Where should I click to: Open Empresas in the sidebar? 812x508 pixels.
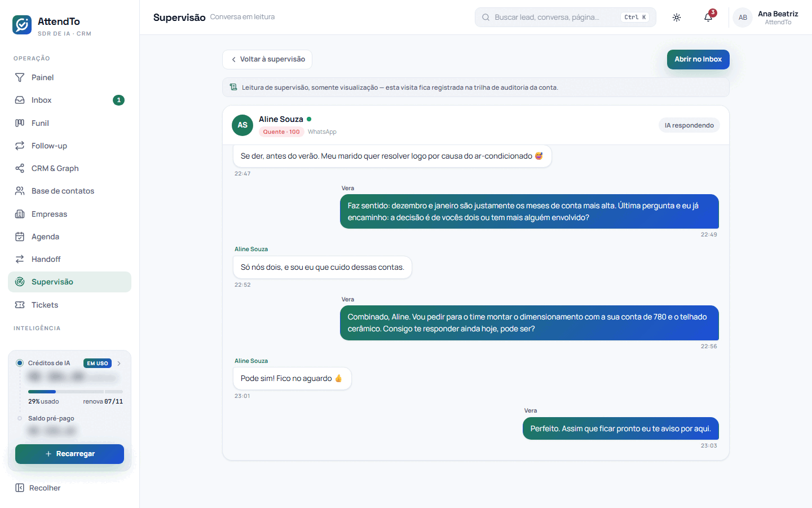click(70, 214)
